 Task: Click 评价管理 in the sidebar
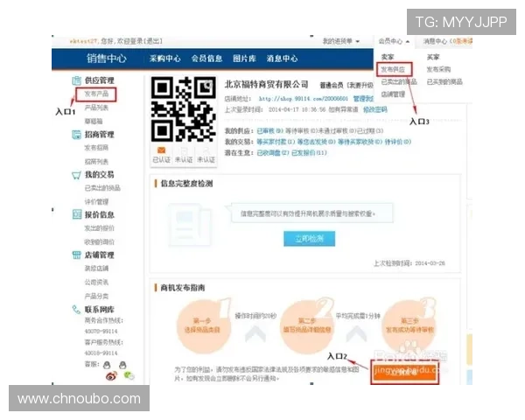[x=96, y=201]
